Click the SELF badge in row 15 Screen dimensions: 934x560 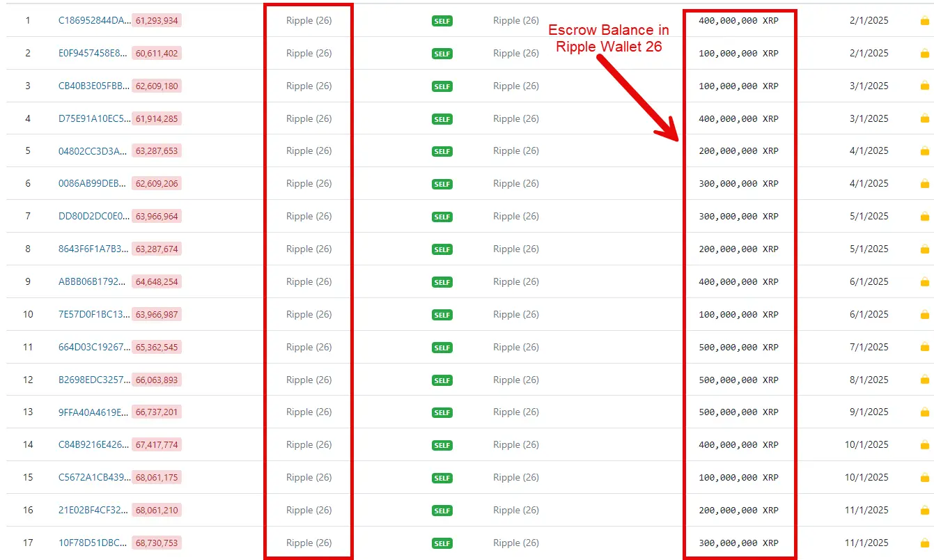point(442,478)
